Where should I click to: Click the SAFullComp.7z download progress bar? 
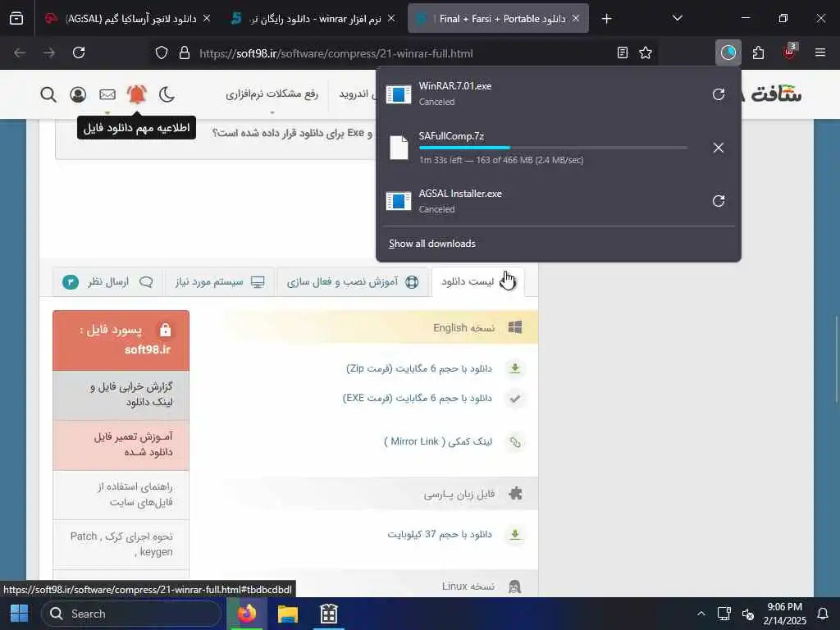point(553,148)
